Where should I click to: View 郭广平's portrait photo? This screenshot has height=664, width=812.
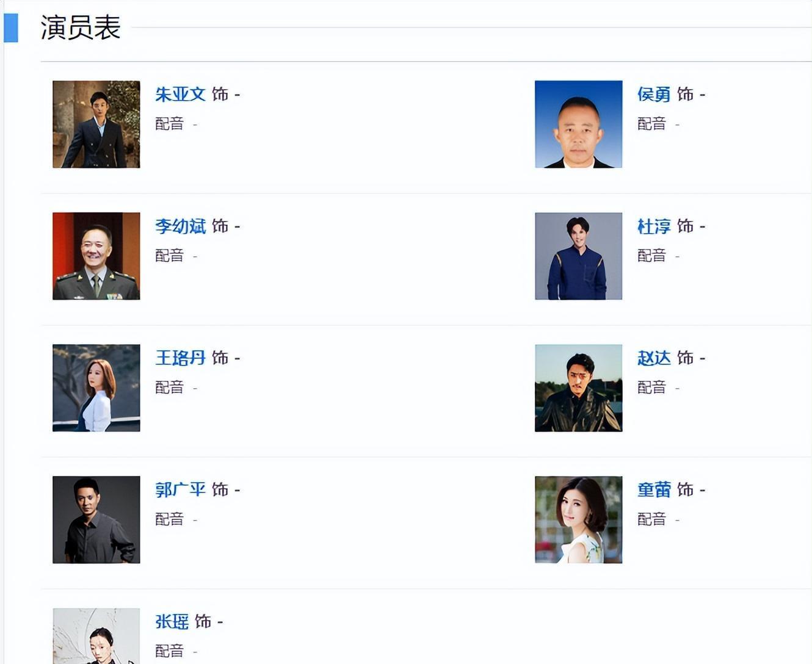tap(96, 520)
